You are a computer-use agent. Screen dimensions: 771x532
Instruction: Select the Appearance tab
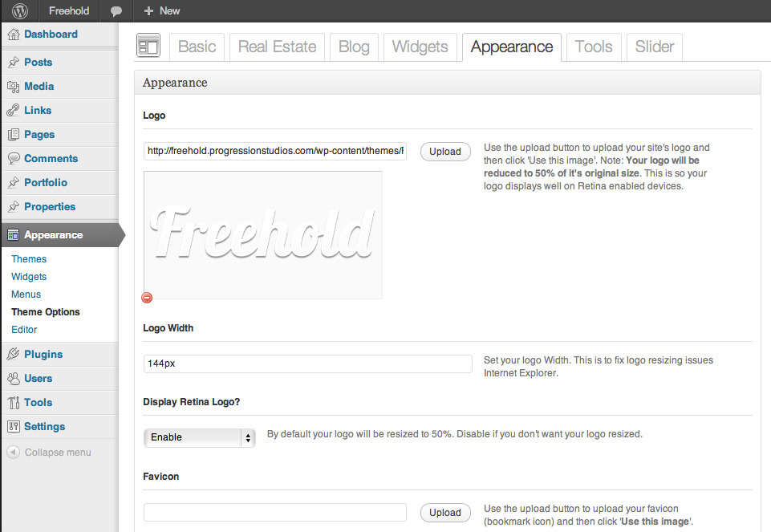pos(512,47)
